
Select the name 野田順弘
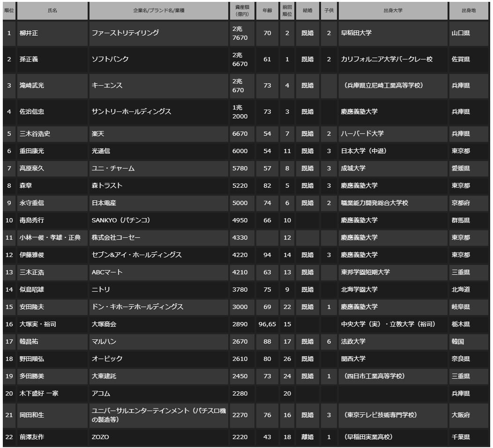click(32, 359)
